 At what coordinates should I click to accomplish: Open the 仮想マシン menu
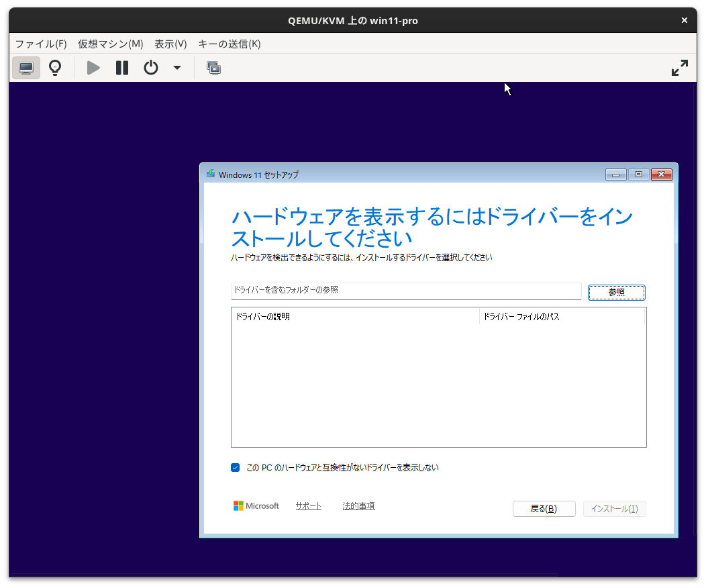[109, 44]
